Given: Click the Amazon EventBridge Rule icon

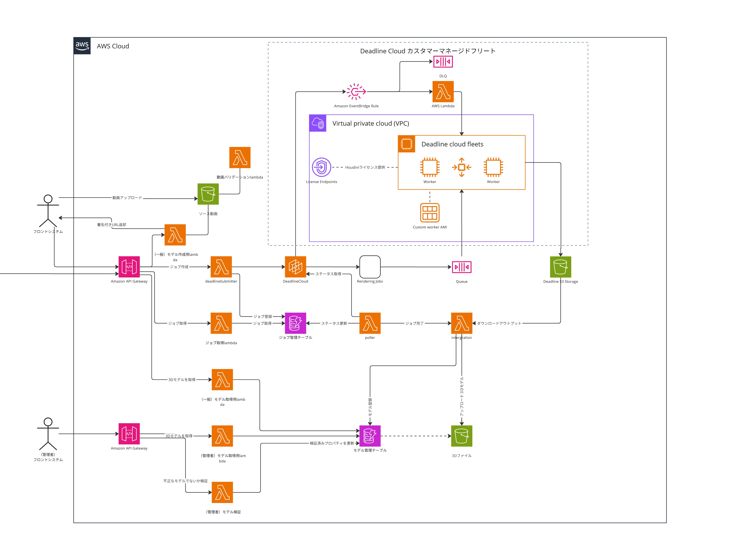Looking at the screenshot, I should click(356, 91).
